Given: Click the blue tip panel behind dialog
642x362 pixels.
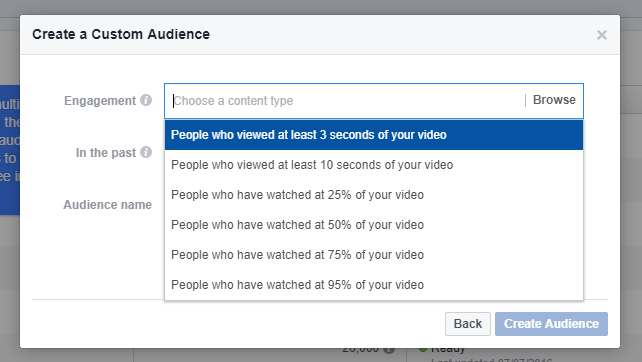Looking at the screenshot, I should click(10, 150).
